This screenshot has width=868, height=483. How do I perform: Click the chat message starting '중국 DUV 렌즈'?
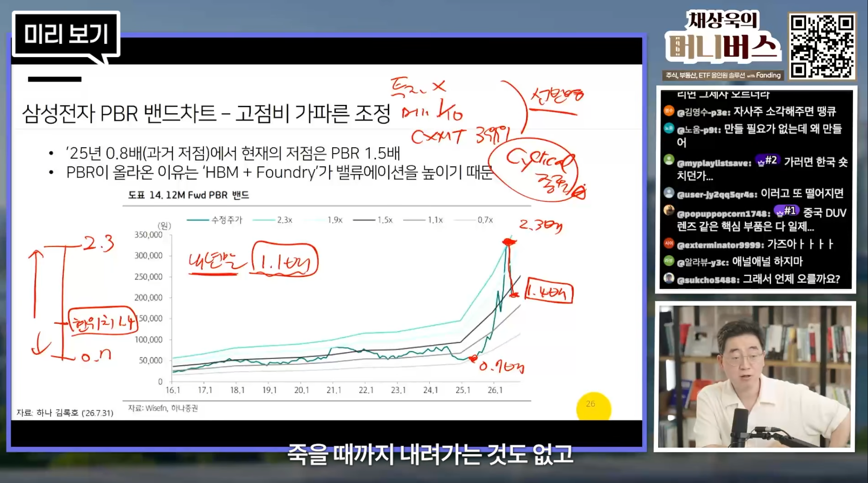(x=762, y=219)
